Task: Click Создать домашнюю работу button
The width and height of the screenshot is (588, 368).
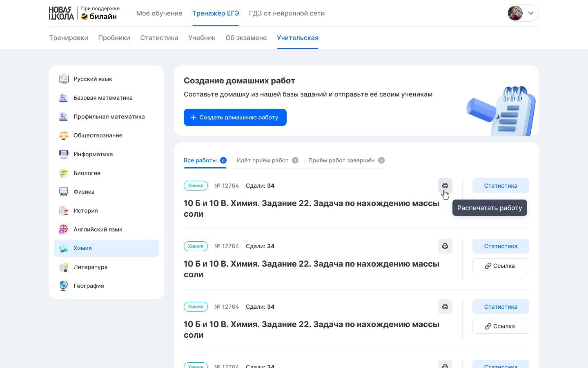Action: click(235, 117)
